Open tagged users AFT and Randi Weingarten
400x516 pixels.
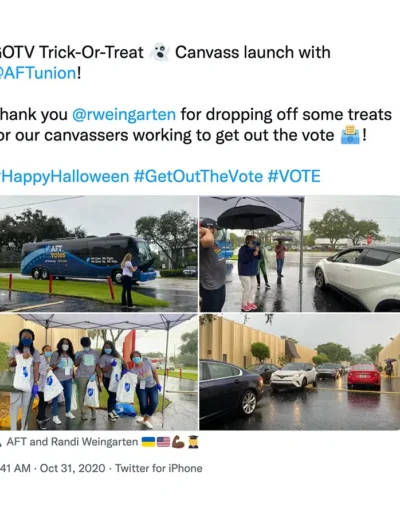[x=72, y=442]
